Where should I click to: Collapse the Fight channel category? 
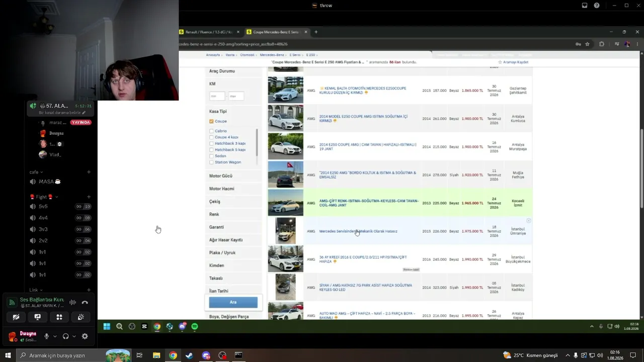(x=44, y=197)
